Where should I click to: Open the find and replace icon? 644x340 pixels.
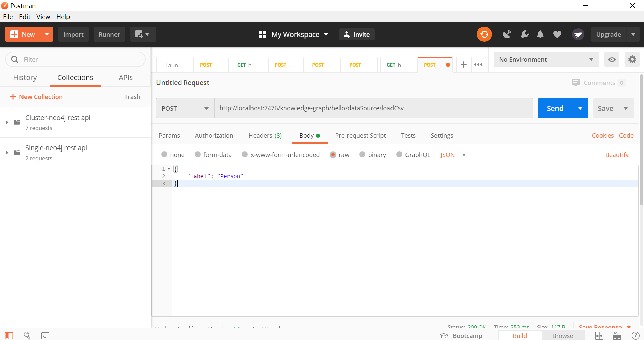tap(27, 336)
